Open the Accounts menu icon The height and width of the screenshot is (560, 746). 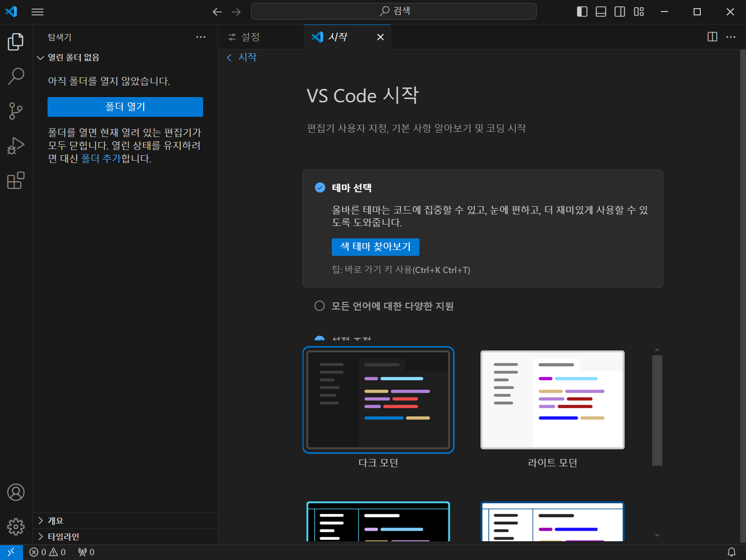pyautogui.click(x=16, y=492)
